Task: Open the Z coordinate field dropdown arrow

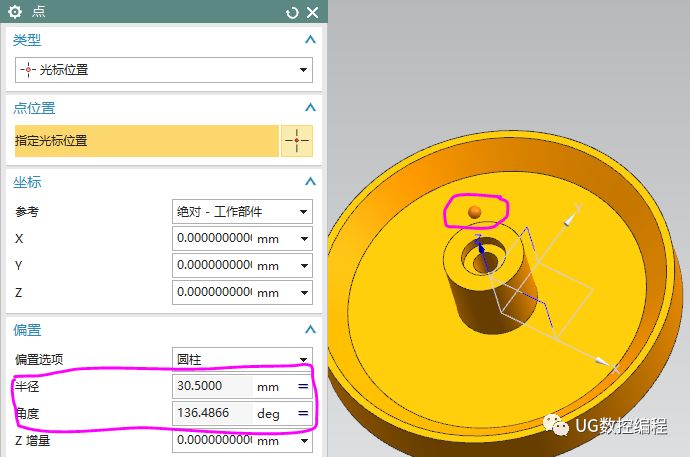Action: pyautogui.click(x=303, y=293)
